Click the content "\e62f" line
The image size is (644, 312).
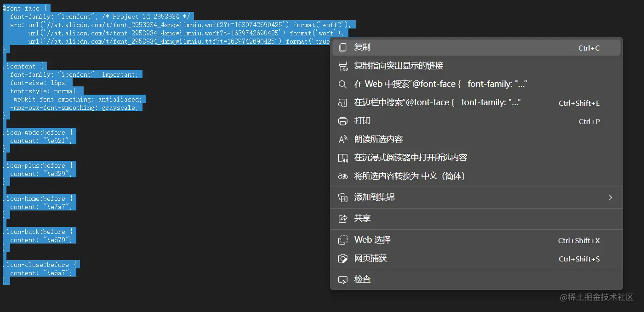tap(41, 141)
